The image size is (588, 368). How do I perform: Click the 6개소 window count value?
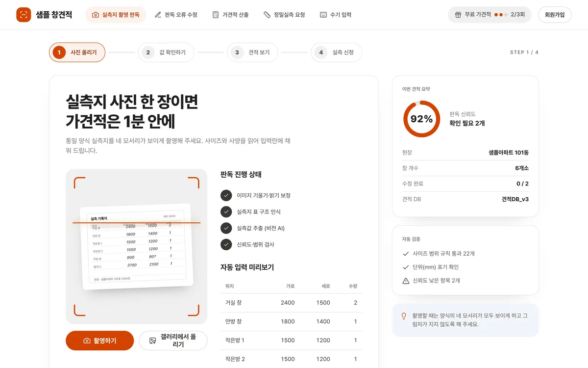[x=521, y=168]
